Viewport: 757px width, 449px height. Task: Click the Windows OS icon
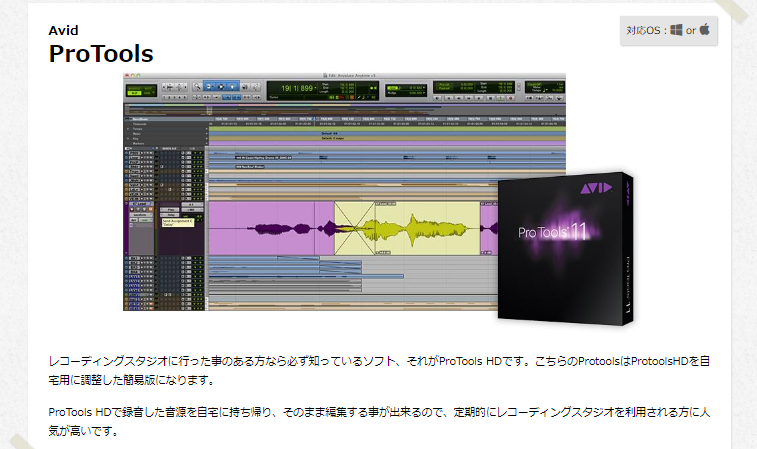coord(676,30)
